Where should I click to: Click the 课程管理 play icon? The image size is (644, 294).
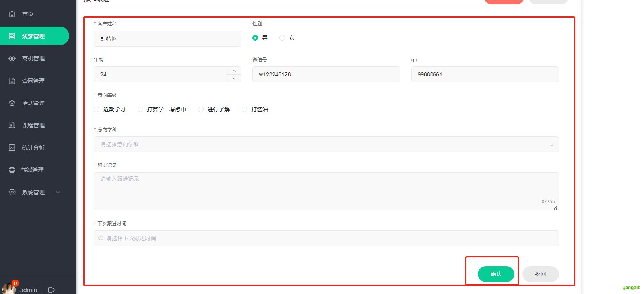coord(12,125)
